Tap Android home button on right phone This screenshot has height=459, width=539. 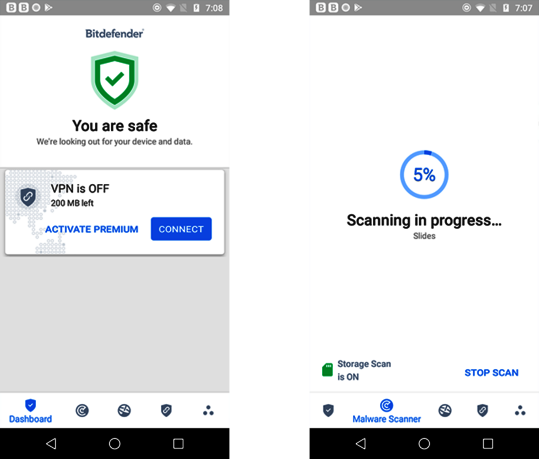click(424, 444)
